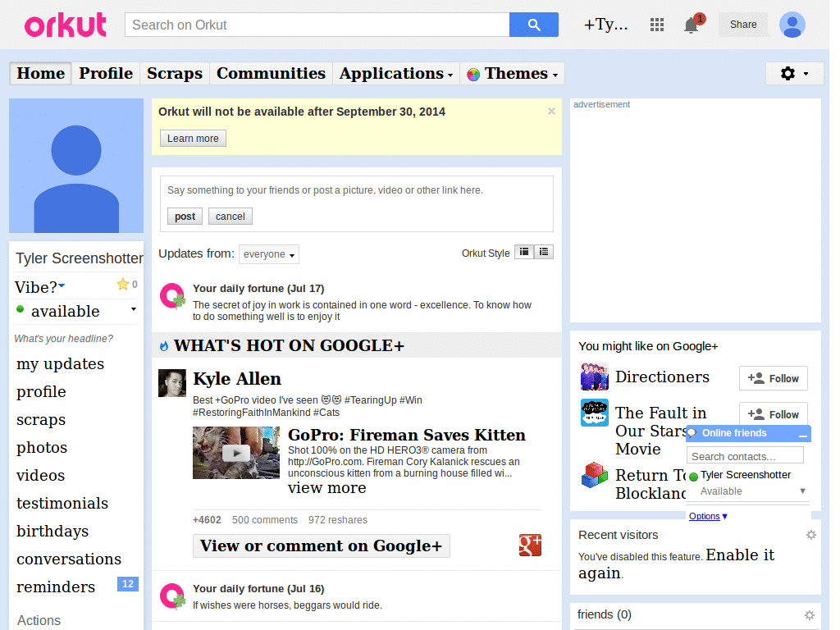
Task: Open Kyle Allen's name link
Action: (x=237, y=379)
